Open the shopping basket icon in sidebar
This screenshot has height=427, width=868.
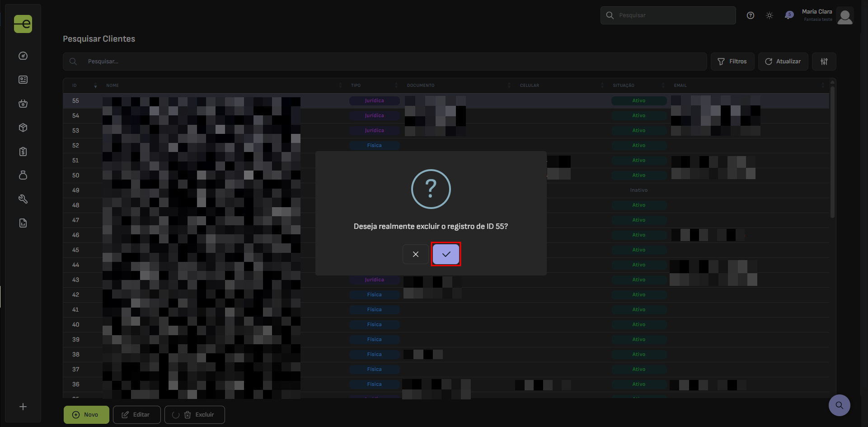click(23, 104)
